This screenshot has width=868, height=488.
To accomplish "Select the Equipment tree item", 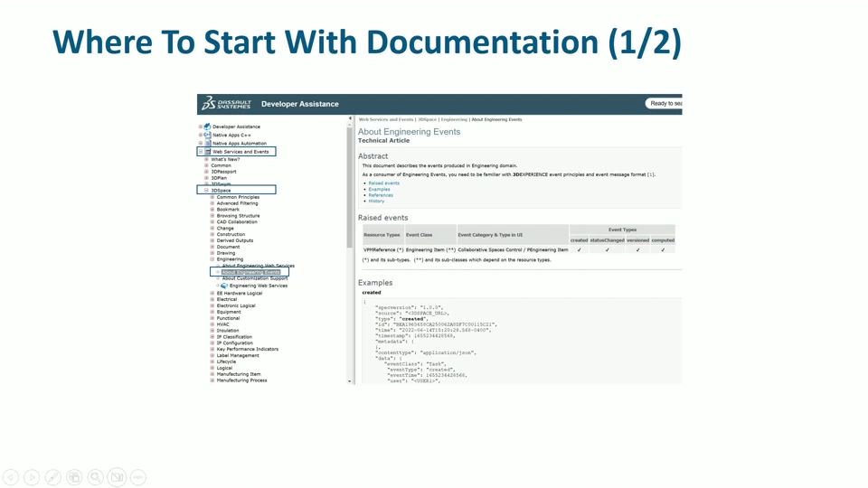I will (x=229, y=312).
